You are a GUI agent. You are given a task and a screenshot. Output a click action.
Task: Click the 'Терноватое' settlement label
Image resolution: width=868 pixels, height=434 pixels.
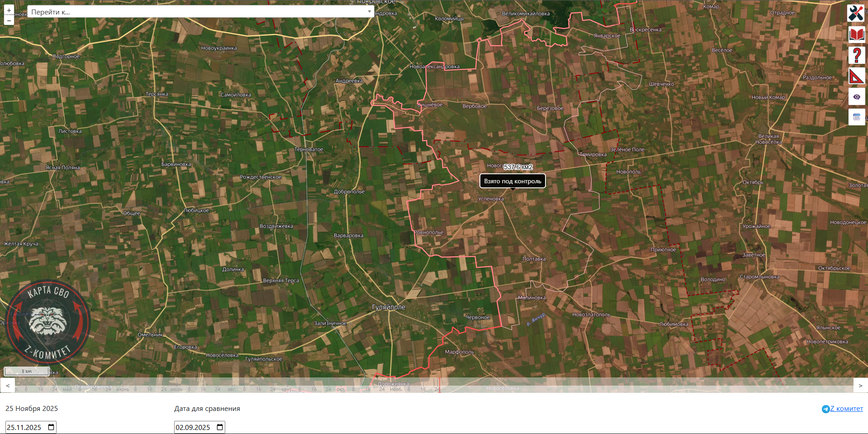tap(309, 149)
